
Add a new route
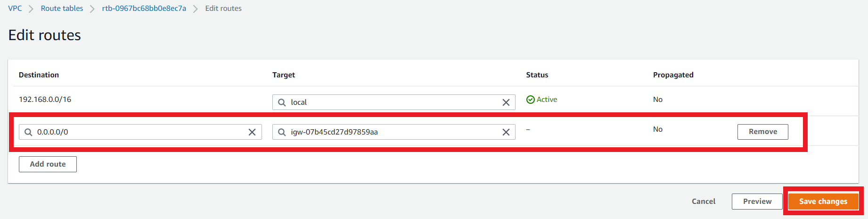click(x=48, y=164)
